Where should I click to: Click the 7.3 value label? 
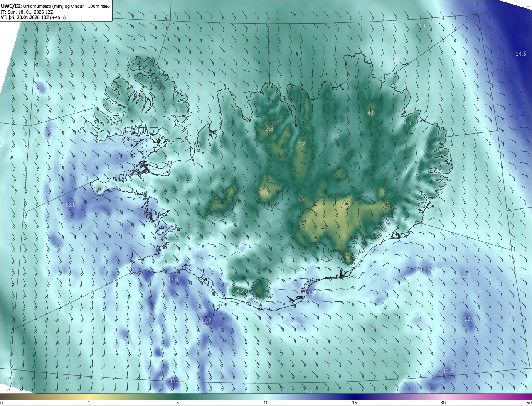tap(335, 136)
